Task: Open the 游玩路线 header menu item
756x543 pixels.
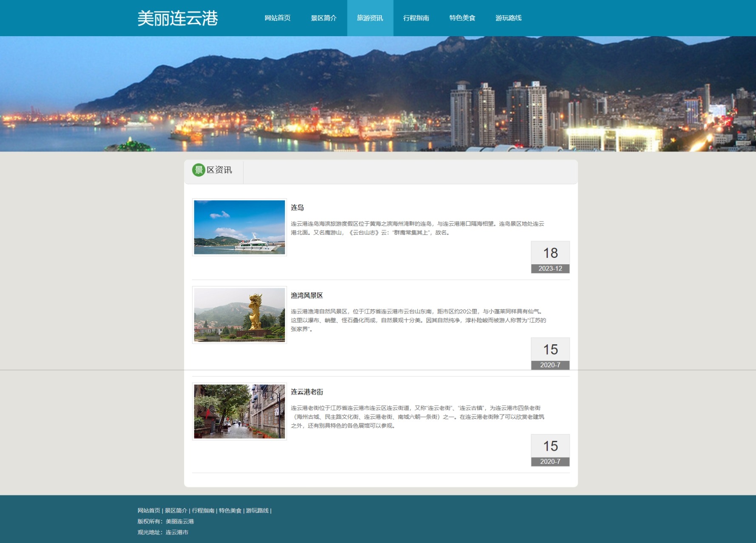Action: (x=508, y=18)
